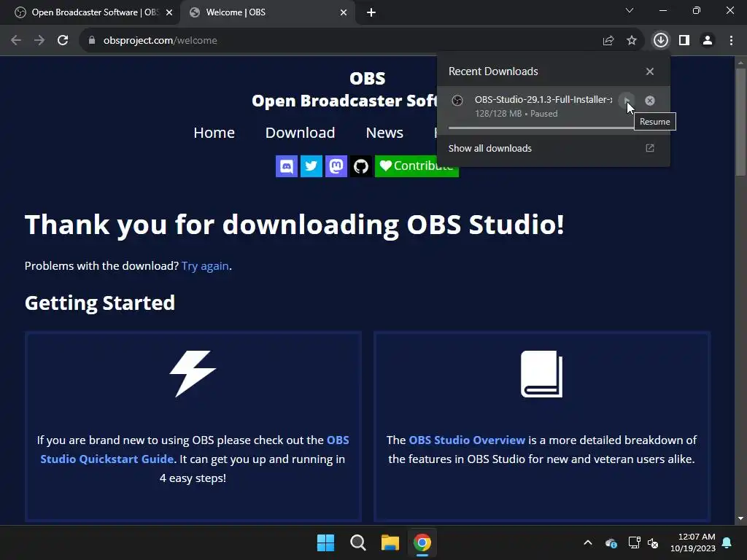Open OBS Discord icon

click(x=286, y=166)
